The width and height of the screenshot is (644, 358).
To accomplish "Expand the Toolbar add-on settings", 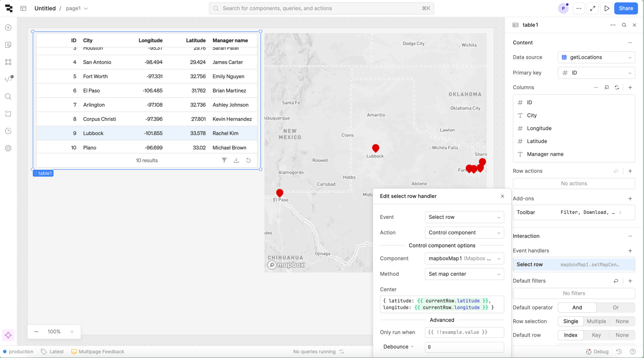I will click(574, 213).
